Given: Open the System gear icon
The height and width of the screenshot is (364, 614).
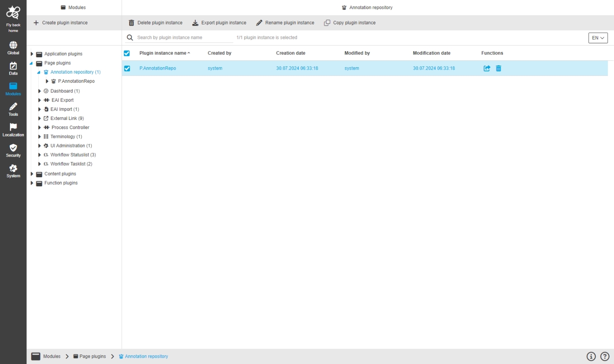Looking at the screenshot, I should click(x=13, y=168).
